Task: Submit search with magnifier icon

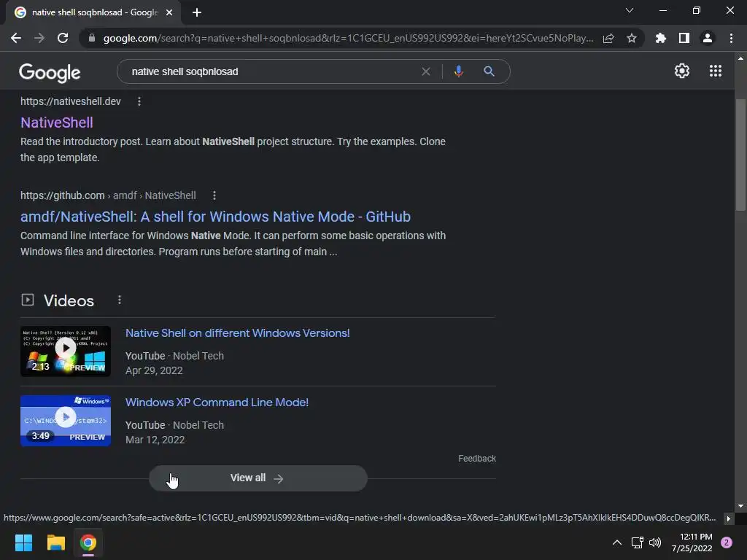Action: (489, 71)
